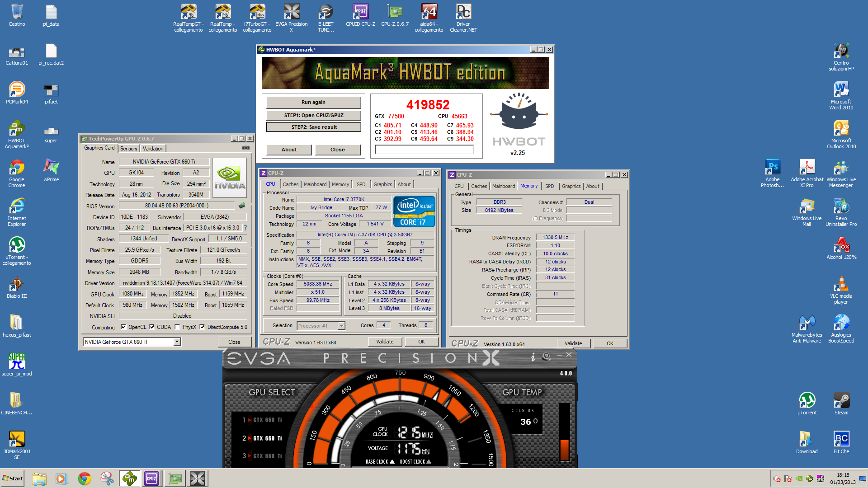The image size is (868, 488).
Task: Launch HWBOT Aquamark3 desktop icon
Action: tap(17, 134)
